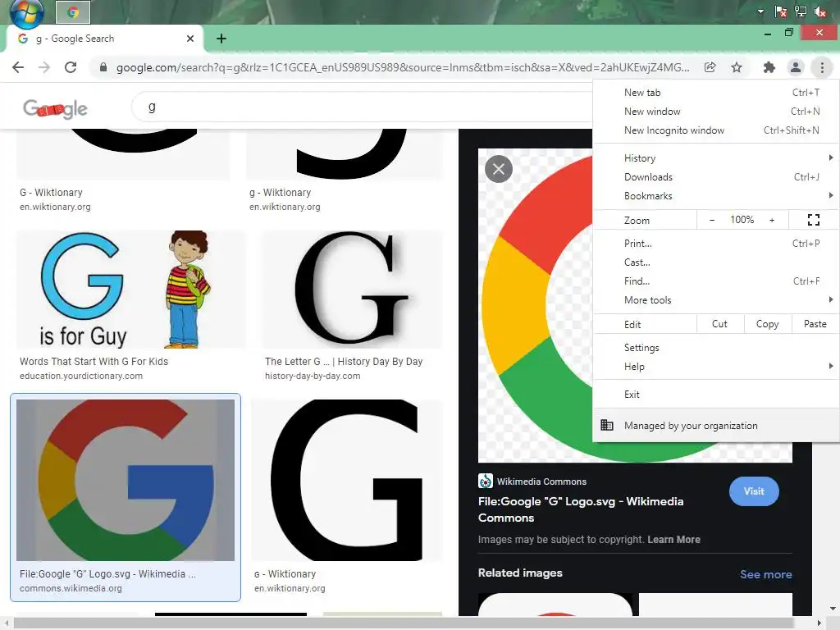Select New Incognito window menu item
Viewport: 840px width, 630px height.
[x=715, y=130]
